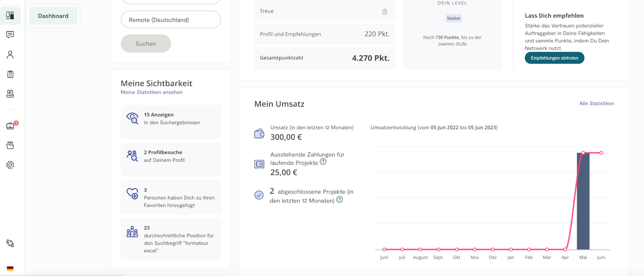The width and height of the screenshot is (644, 276).
Task: Click the German flag language selector
Action: point(10,269)
